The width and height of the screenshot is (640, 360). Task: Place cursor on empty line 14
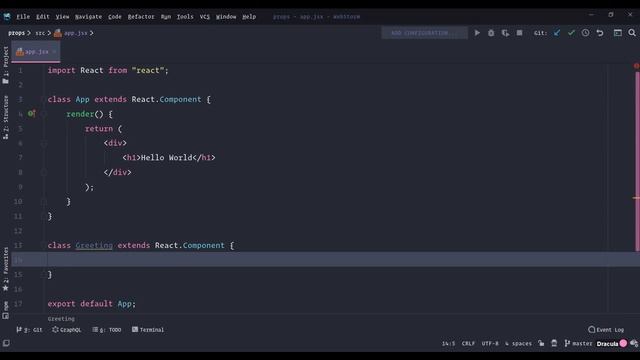325,260
